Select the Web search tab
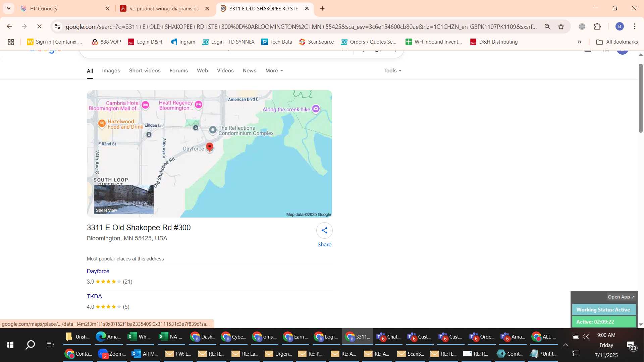This screenshot has height=362, width=644. click(202, 71)
